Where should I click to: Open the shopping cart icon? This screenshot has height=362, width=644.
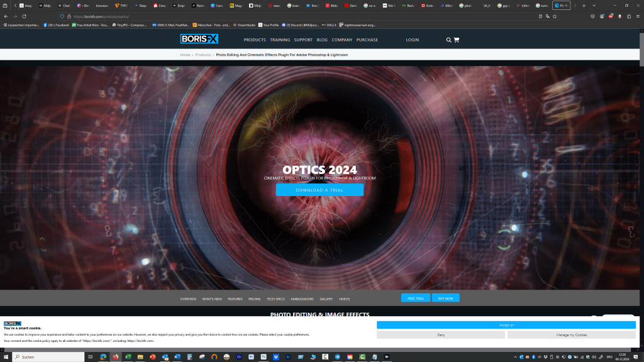[456, 40]
